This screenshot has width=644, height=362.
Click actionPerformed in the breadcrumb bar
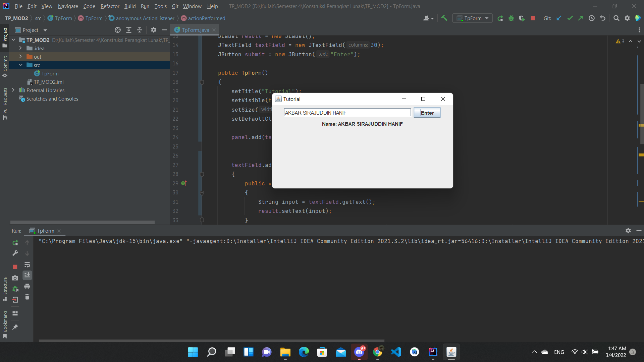coord(206,18)
